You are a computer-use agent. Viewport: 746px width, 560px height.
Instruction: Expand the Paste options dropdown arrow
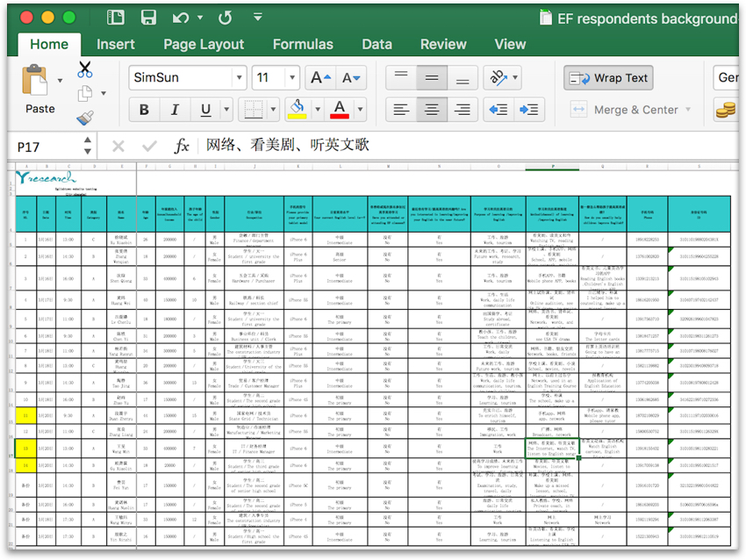(x=60, y=81)
